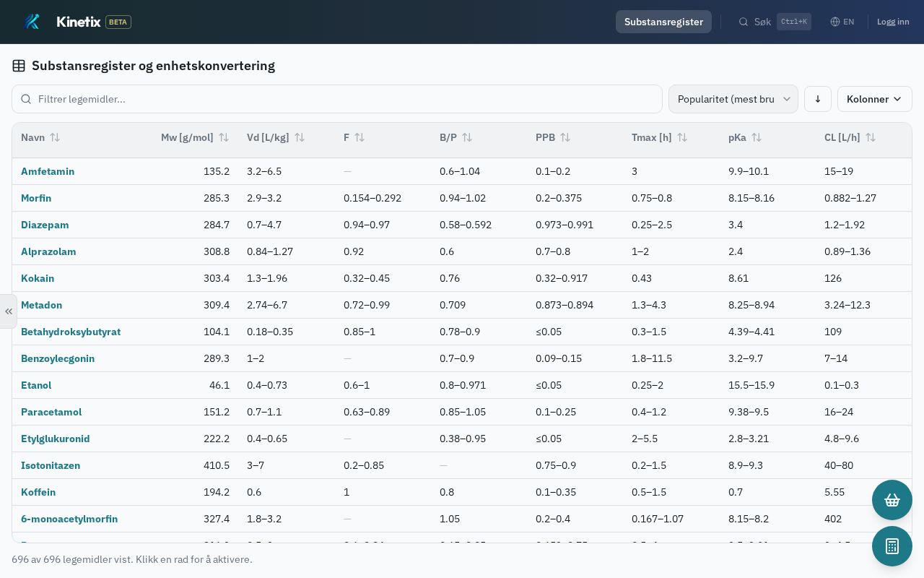924x578 pixels.
Task: Open the Kolonner column selector
Action: [x=875, y=99]
